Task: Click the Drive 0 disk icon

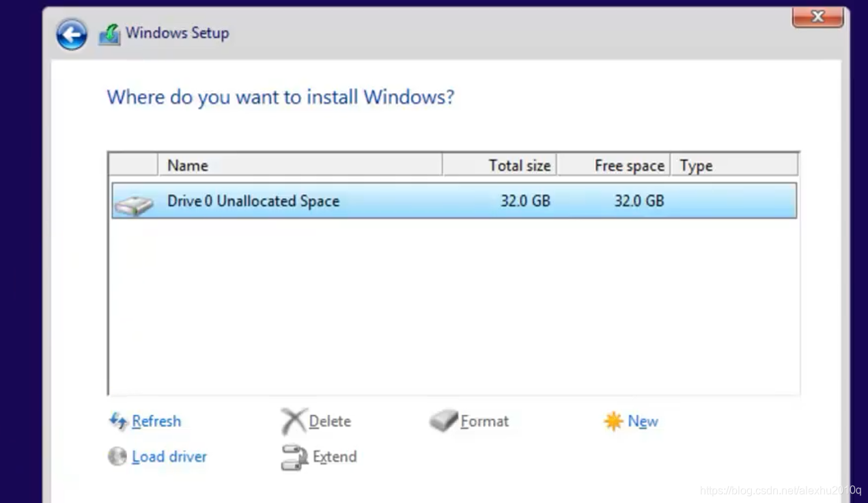Action: point(134,204)
